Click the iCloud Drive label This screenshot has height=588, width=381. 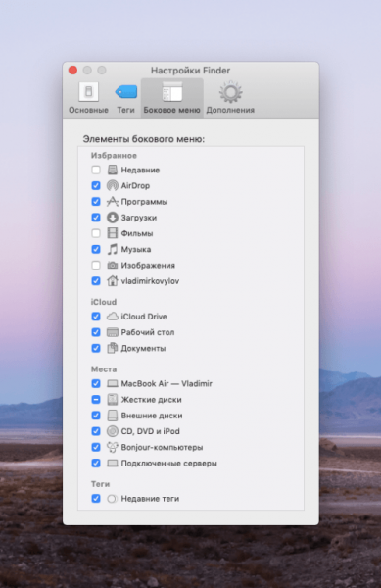[144, 317]
